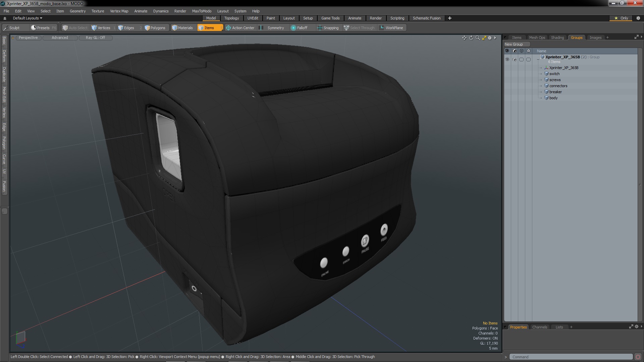Screen dimensions: 644x362
Task: Toggle render camera column for Xprinter group
Action: pyautogui.click(x=515, y=59)
